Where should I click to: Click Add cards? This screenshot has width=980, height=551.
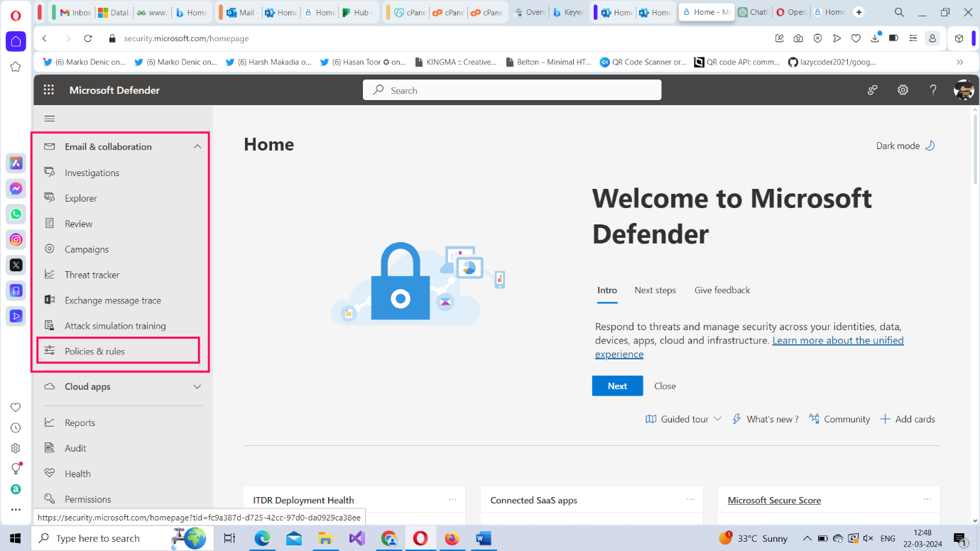(908, 420)
